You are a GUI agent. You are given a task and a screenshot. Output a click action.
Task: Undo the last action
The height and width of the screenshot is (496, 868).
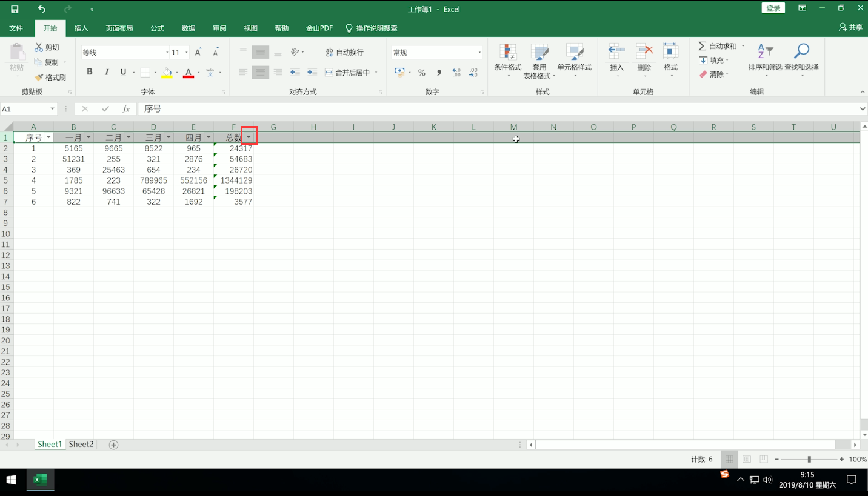point(41,9)
